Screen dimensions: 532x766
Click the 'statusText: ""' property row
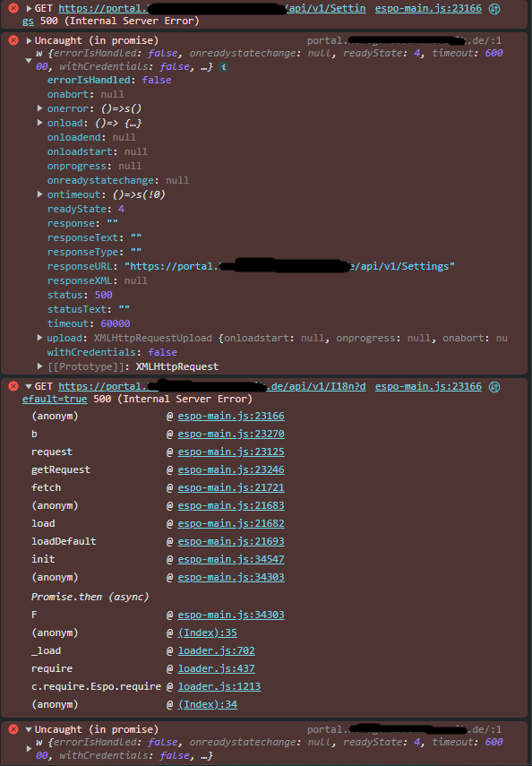tap(89, 309)
